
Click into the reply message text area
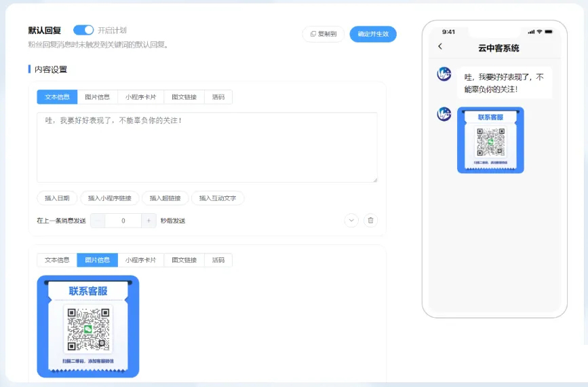click(207, 147)
